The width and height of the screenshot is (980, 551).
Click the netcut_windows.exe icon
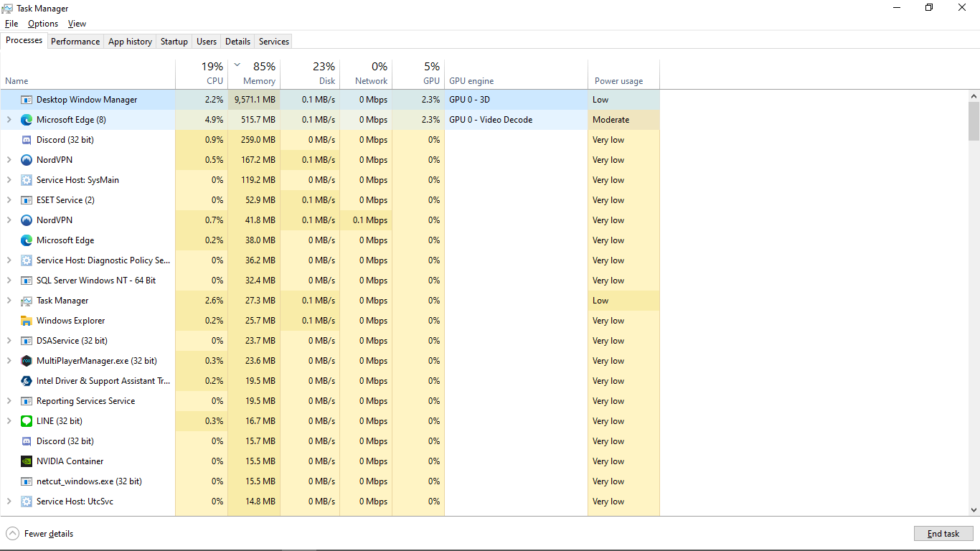(27, 481)
